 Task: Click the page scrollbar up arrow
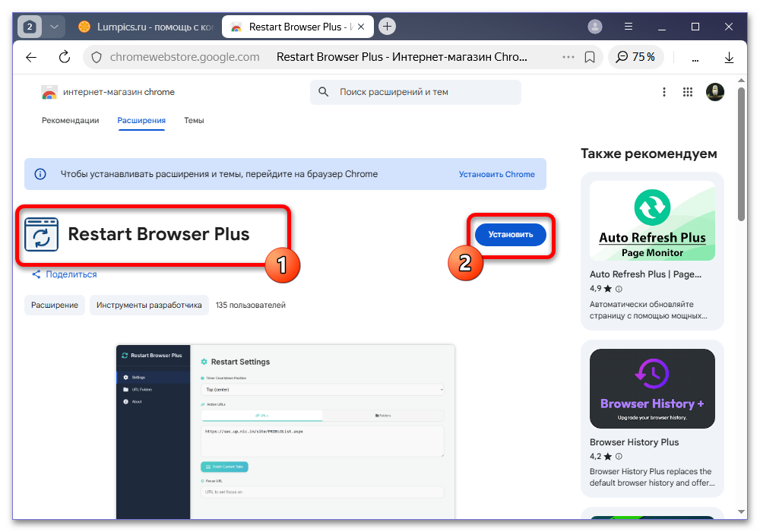click(x=741, y=81)
